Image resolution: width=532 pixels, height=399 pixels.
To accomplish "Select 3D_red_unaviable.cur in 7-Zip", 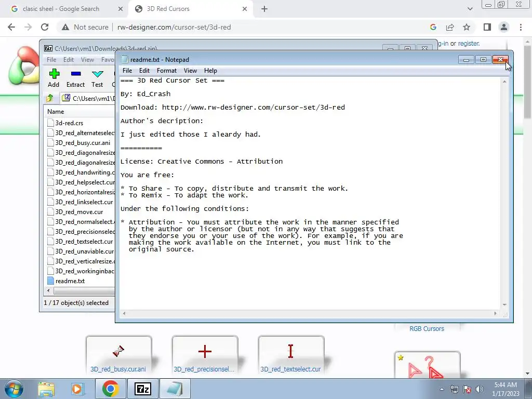I will click(85, 251).
